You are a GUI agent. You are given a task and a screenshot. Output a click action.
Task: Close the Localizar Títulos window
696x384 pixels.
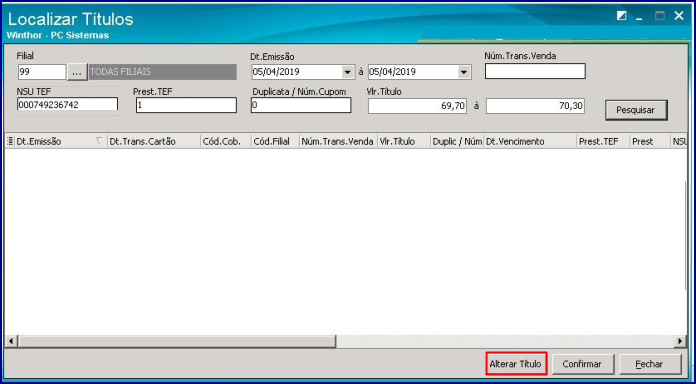[x=679, y=16]
